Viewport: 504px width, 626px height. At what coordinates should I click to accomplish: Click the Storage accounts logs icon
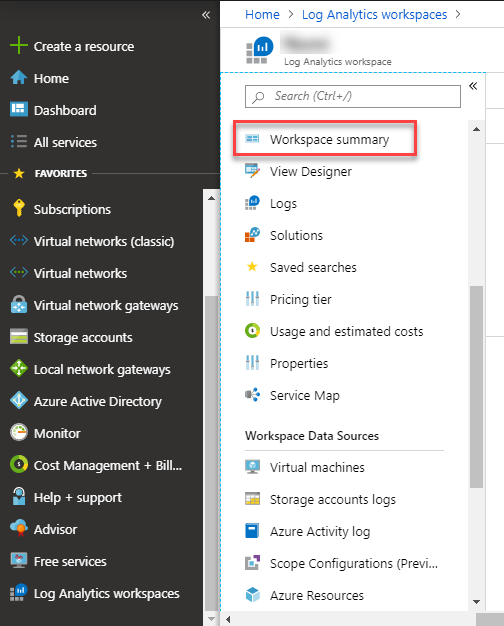252,499
